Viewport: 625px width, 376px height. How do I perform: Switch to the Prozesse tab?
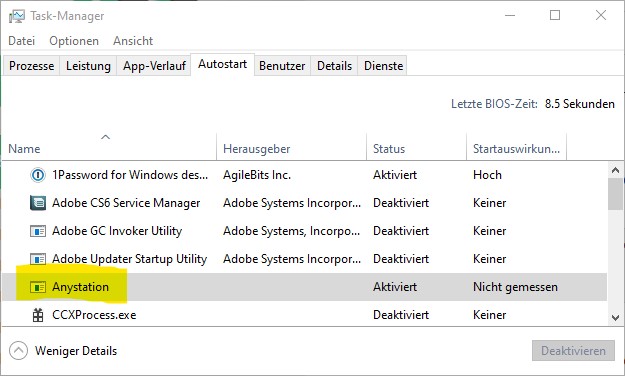point(31,65)
